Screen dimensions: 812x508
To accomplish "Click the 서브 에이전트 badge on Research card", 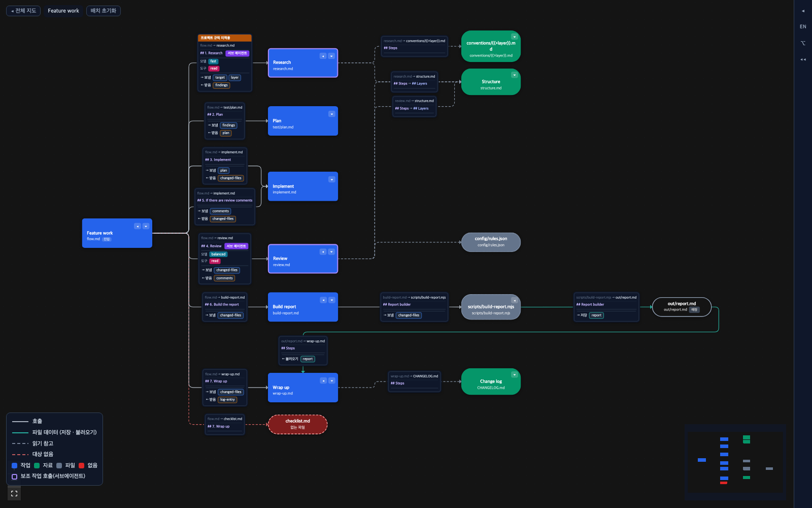I will click(x=237, y=53).
